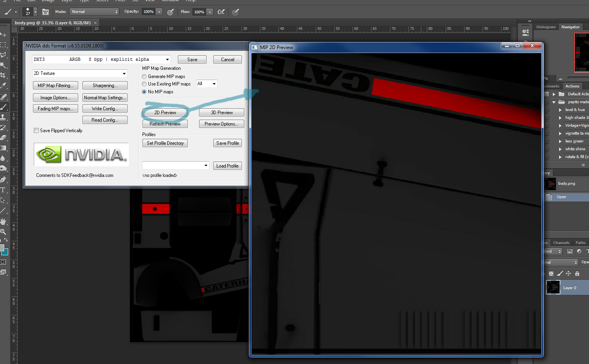589x364 pixels.
Task: Select the Move tool
Action: [4, 35]
